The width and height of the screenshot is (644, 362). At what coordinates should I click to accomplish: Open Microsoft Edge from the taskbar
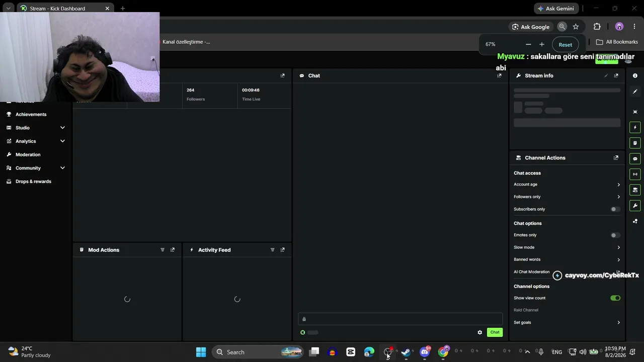click(x=369, y=352)
